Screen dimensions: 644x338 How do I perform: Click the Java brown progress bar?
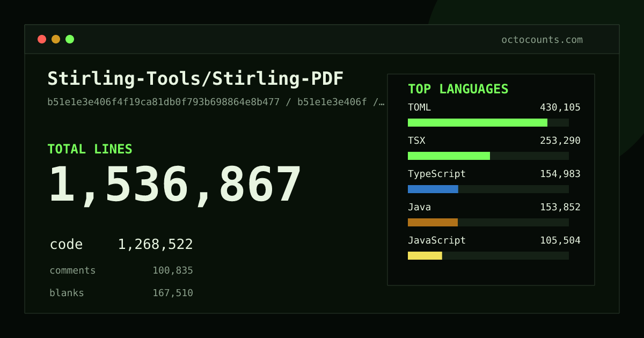(433, 222)
